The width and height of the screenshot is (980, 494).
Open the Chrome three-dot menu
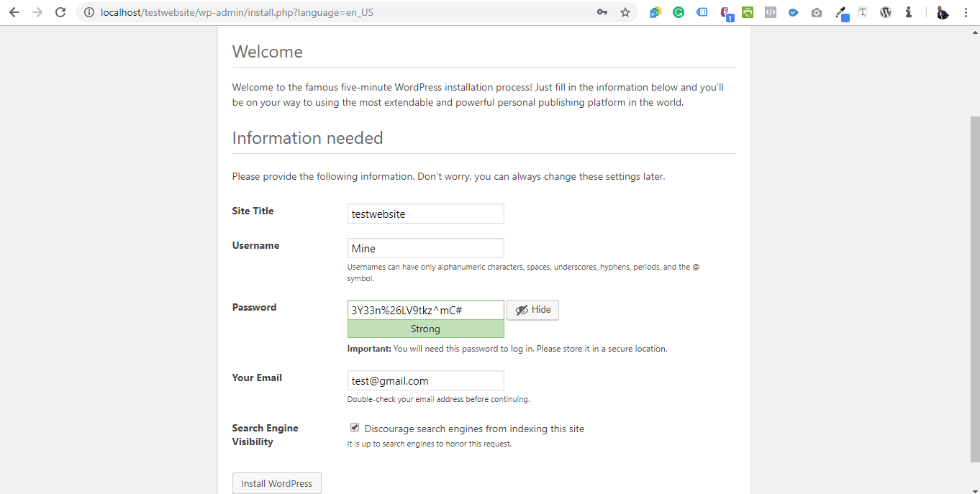coord(966,12)
